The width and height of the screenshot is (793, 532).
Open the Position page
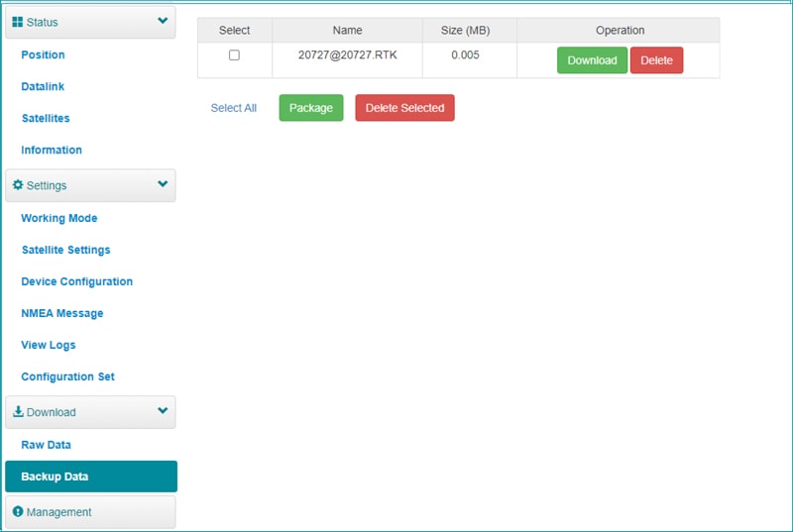pyautogui.click(x=43, y=54)
